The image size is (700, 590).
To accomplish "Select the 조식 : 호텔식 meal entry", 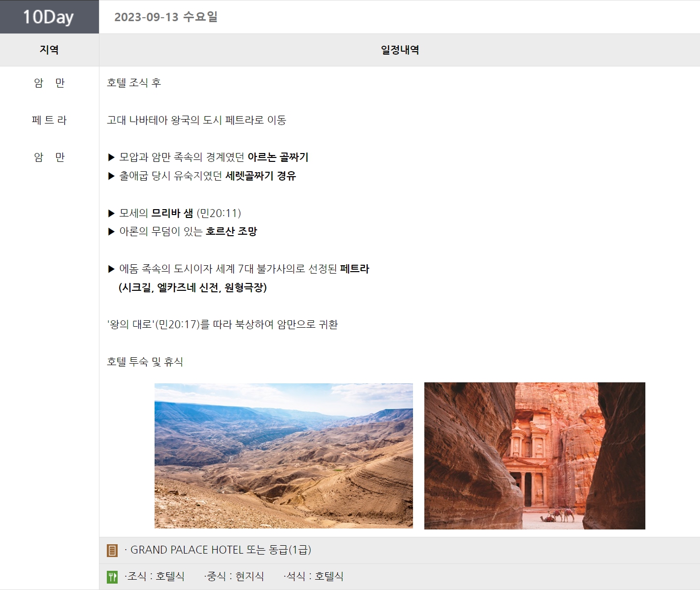I will click(155, 576).
